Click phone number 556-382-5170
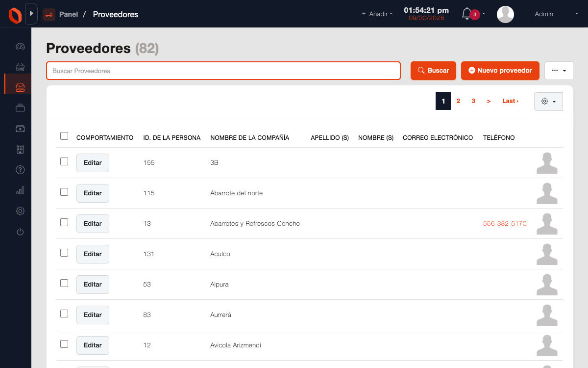Screen dimensions: 588x368 [505, 224]
